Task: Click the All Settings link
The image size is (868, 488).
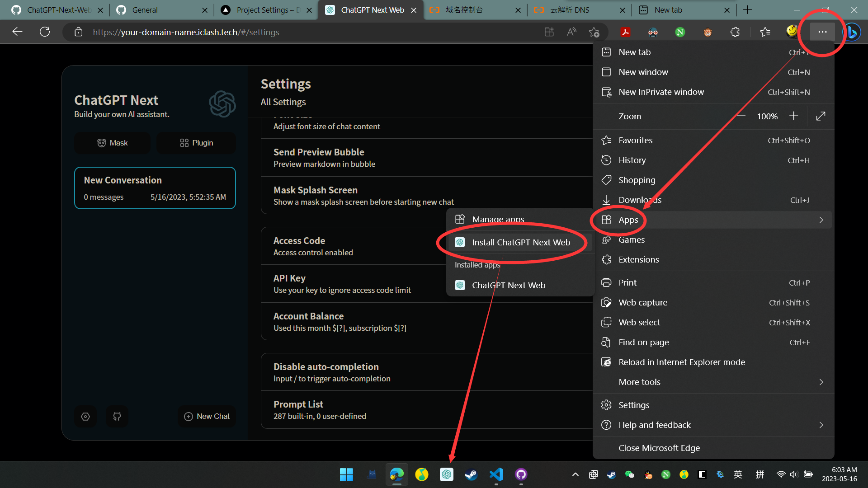Action: [x=283, y=102]
